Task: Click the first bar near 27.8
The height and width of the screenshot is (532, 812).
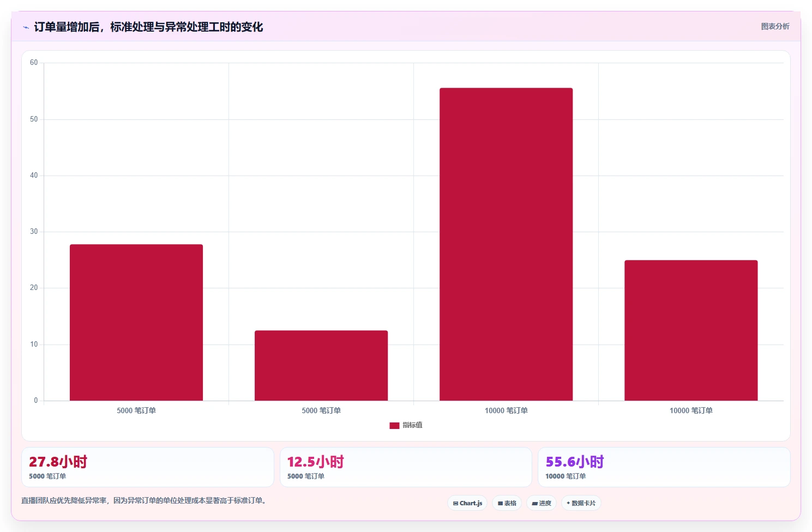Action: [136, 322]
